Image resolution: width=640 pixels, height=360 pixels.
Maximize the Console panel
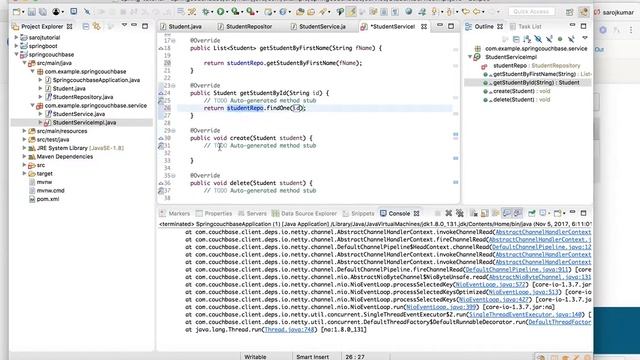tap(583, 213)
